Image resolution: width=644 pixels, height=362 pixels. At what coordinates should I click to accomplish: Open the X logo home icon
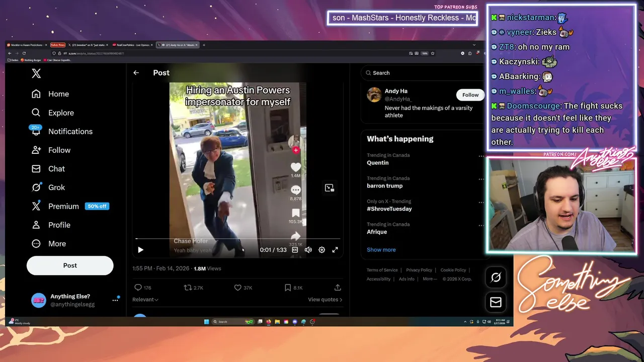click(x=36, y=73)
